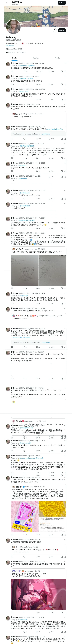The image size is (72, 644).
Task: Click the Translate bio link
Action: pyautogui.click(x=10, y=46)
